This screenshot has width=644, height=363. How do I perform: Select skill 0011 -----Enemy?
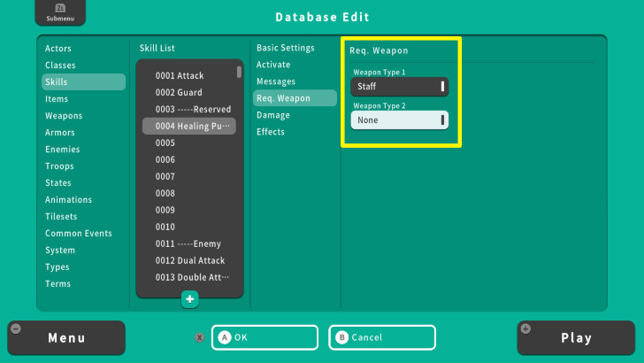click(189, 244)
